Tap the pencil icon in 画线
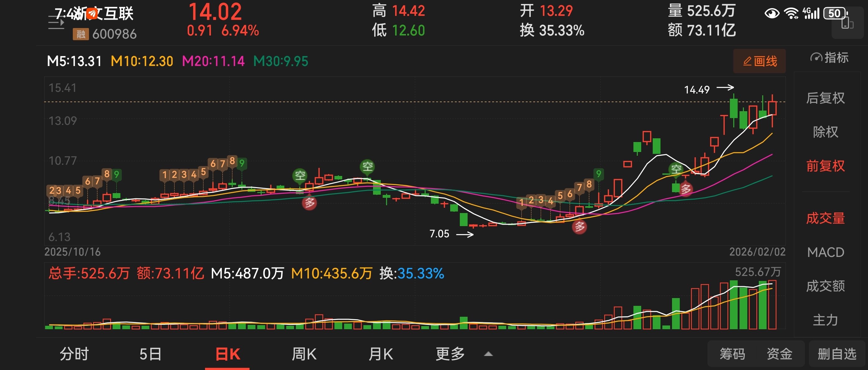The width and height of the screenshot is (868, 370). coord(747,61)
